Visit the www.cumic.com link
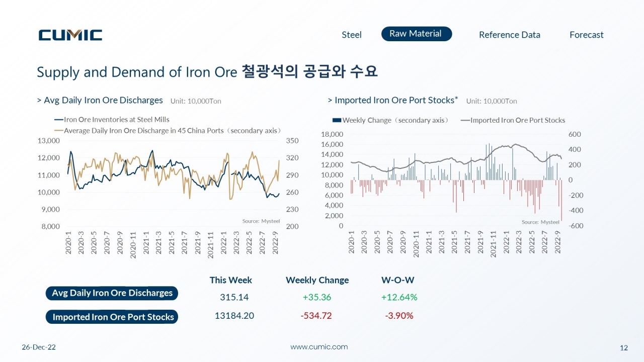The height and width of the screenshot is (362, 644). coord(319,347)
